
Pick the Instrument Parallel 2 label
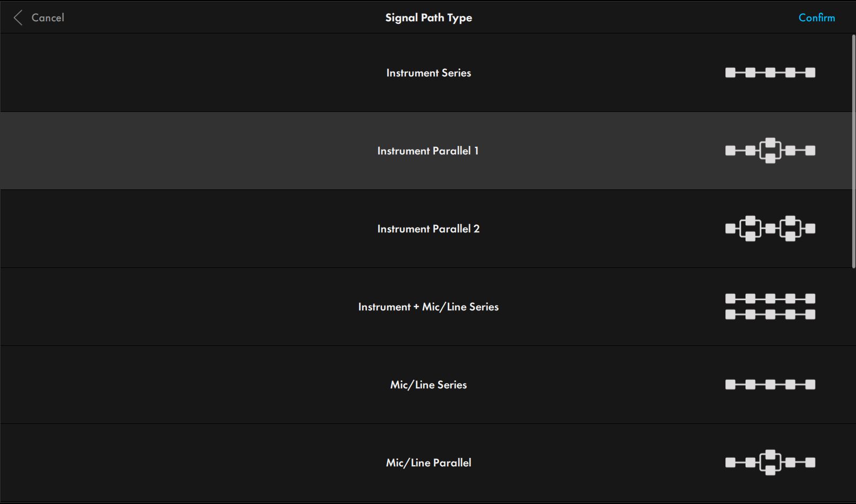click(x=429, y=229)
